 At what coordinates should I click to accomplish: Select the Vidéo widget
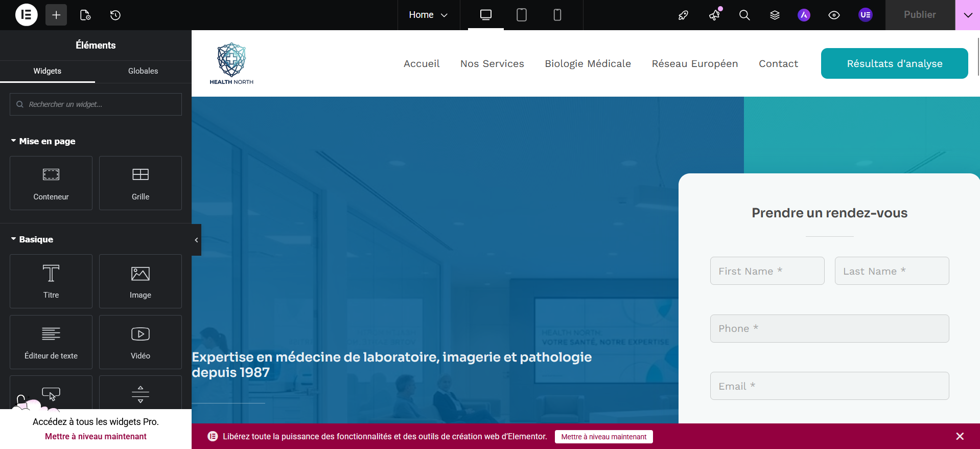(x=141, y=342)
